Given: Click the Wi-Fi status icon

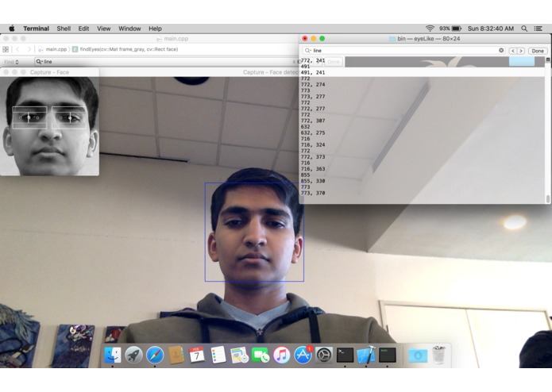Looking at the screenshot, I should (x=430, y=29).
